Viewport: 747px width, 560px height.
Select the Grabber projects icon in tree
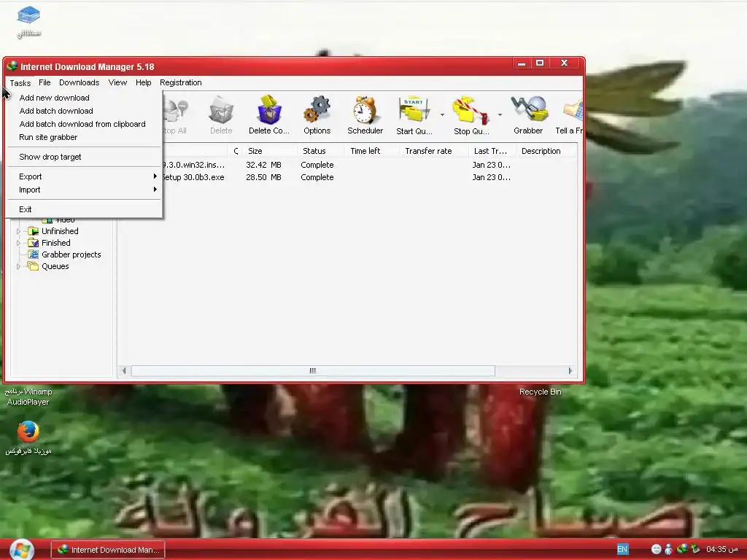coord(33,254)
